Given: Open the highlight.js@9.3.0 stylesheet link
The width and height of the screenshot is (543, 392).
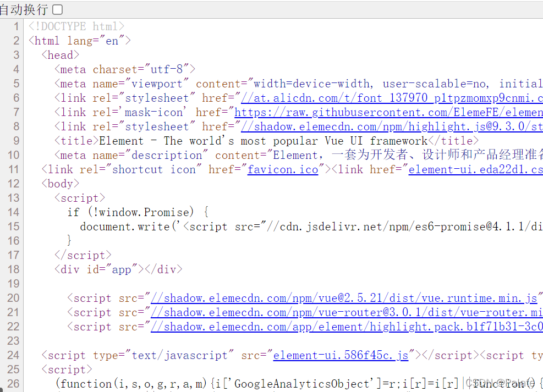Looking at the screenshot, I should tap(392, 126).
